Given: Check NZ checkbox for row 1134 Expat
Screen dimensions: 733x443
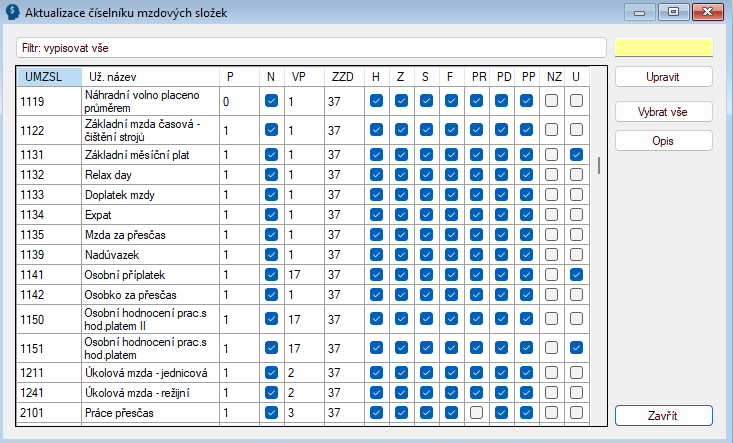Looking at the screenshot, I should [552, 214].
